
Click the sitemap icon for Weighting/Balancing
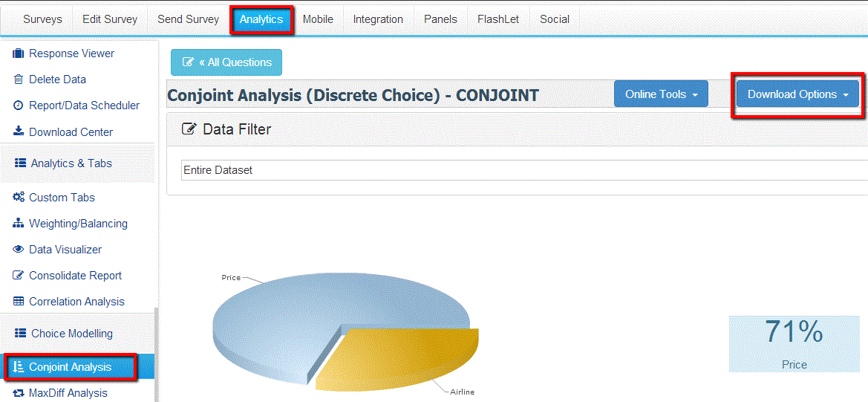point(19,224)
